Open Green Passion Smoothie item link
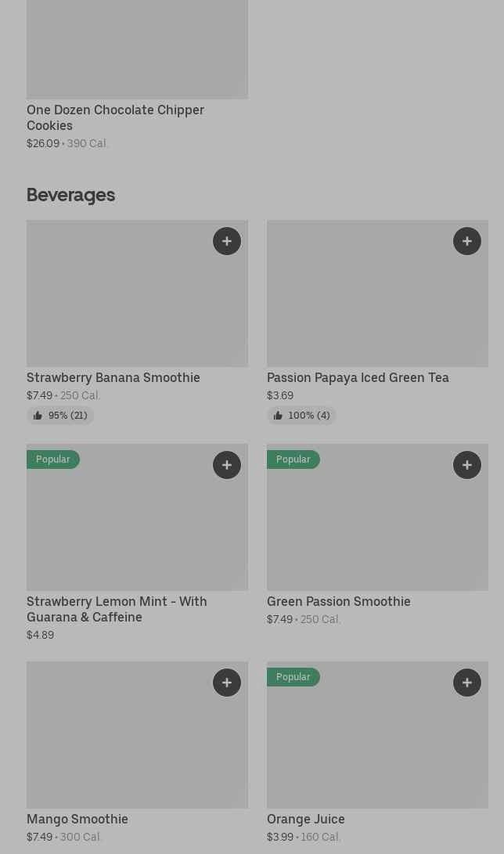504x854 pixels. tap(339, 601)
